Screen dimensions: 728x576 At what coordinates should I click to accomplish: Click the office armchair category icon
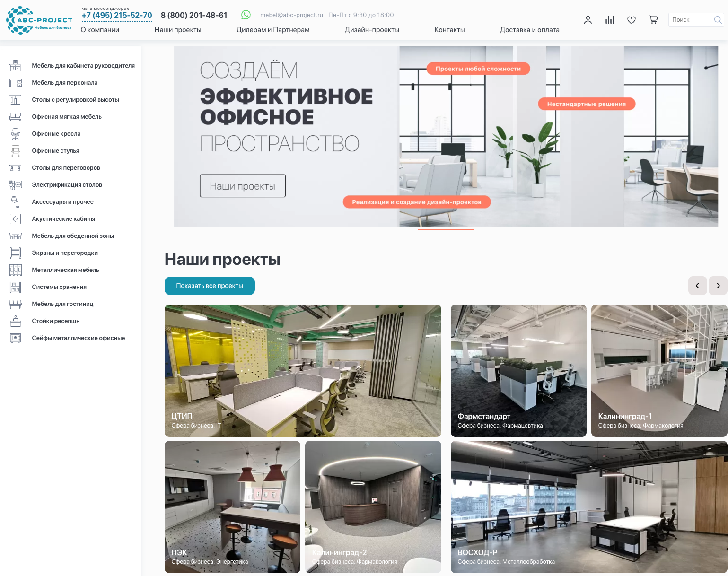pyautogui.click(x=16, y=134)
